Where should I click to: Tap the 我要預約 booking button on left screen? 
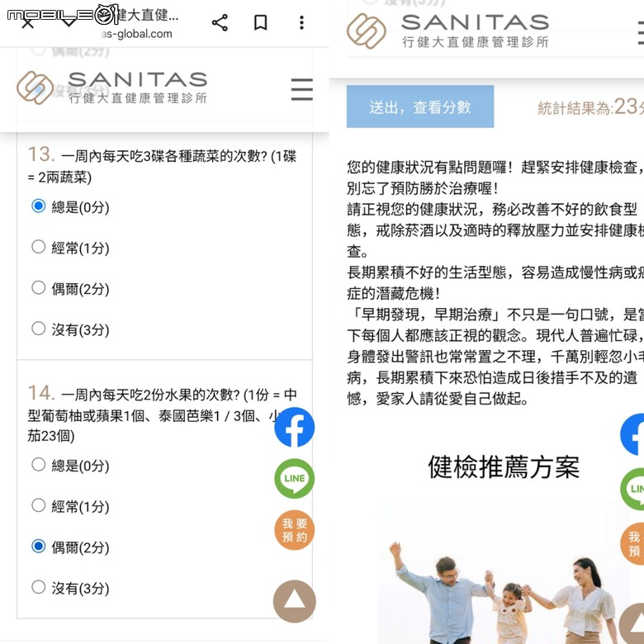coord(295,530)
